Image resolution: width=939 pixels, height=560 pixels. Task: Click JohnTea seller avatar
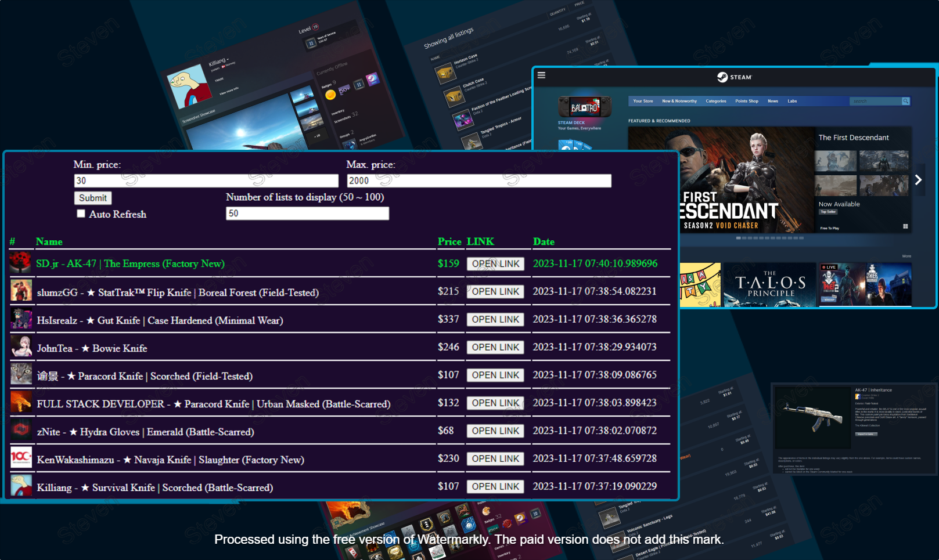click(x=21, y=346)
